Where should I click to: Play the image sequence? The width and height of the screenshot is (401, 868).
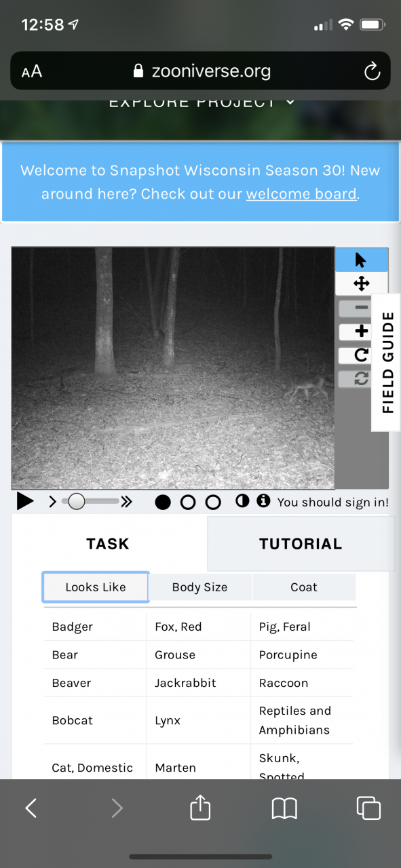pyautogui.click(x=25, y=502)
